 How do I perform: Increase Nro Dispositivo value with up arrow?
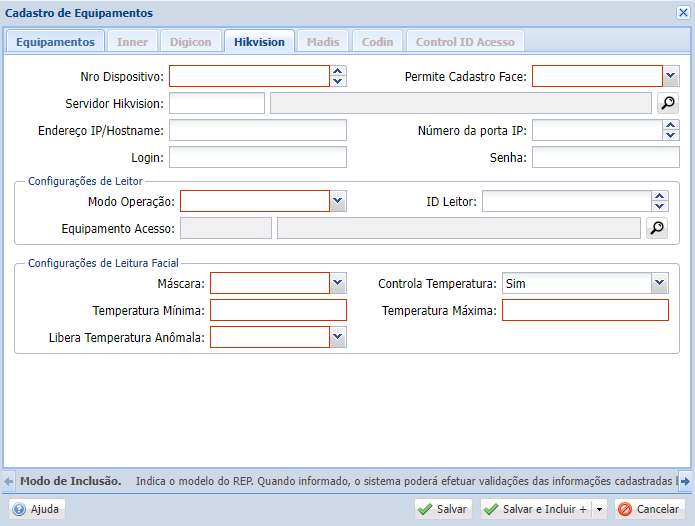click(x=338, y=71)
